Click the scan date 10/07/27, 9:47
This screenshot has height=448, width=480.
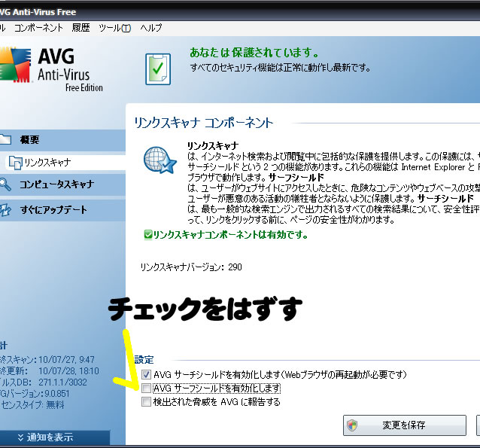click(x=66, y=359)
